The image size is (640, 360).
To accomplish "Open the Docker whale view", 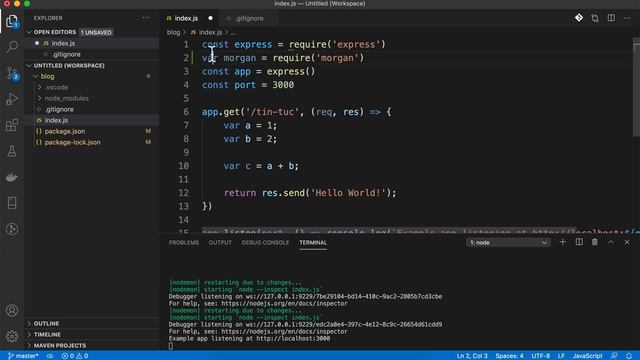I will (12, 177).
